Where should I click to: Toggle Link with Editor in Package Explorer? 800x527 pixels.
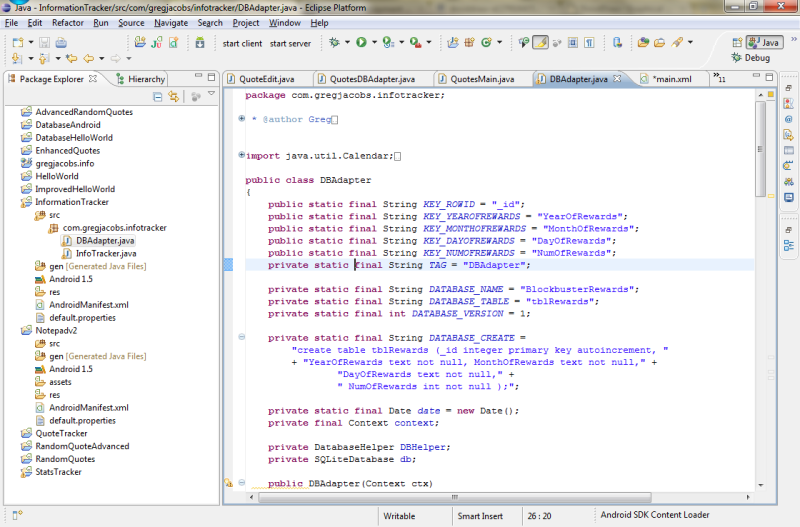(x=175, y=96)
